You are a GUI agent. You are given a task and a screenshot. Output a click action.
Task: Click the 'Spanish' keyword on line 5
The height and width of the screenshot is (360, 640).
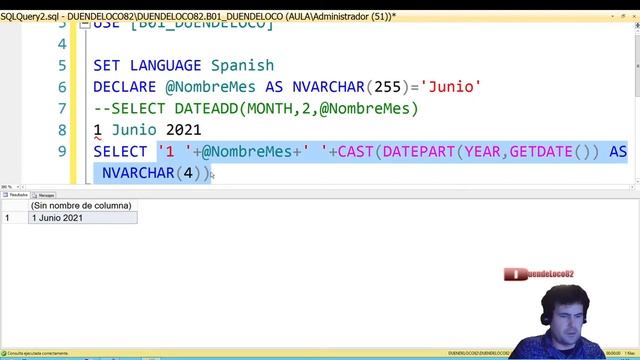[x=242, y=65]
